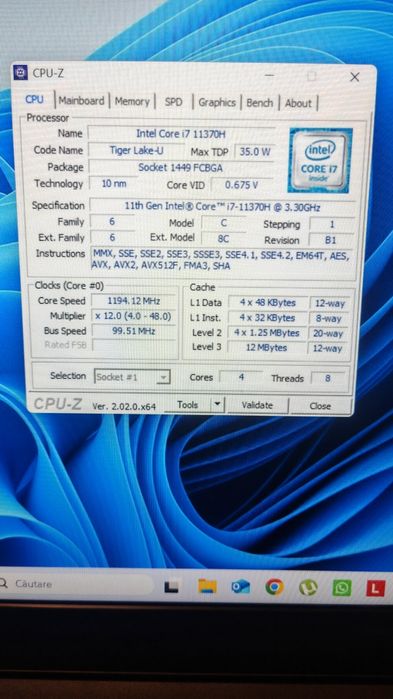Image resolution: width=393 pixels, height=699 pixels.
Task: Click the Revision B1 value
Action: [331, 240]
